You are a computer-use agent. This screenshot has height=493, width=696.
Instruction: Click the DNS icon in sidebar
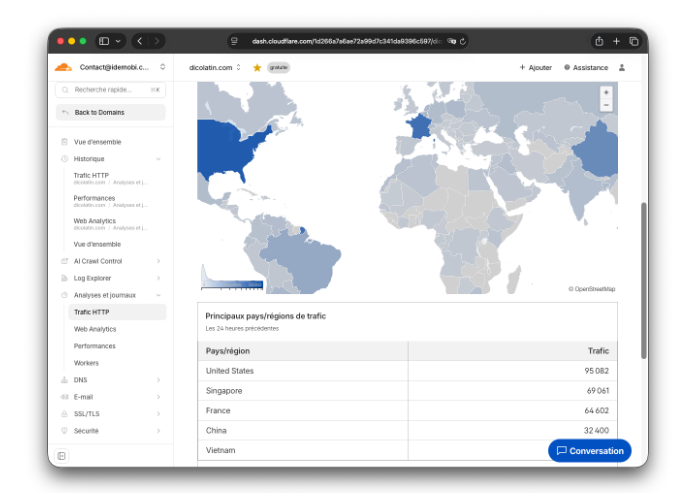pos(64,380)
